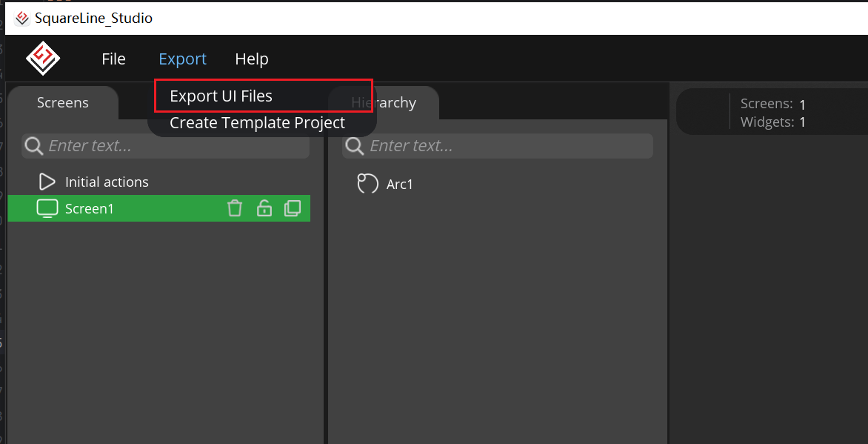
Task: Click the SquareLine logo beside File menu
Action: (x=43, y=59)
